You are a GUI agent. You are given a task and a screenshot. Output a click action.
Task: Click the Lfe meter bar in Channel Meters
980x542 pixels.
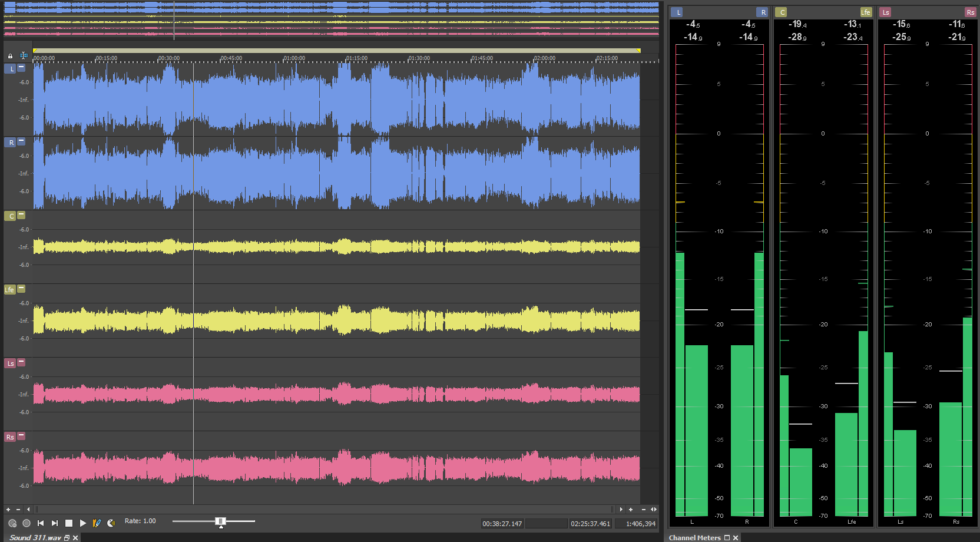pos(851,465)
